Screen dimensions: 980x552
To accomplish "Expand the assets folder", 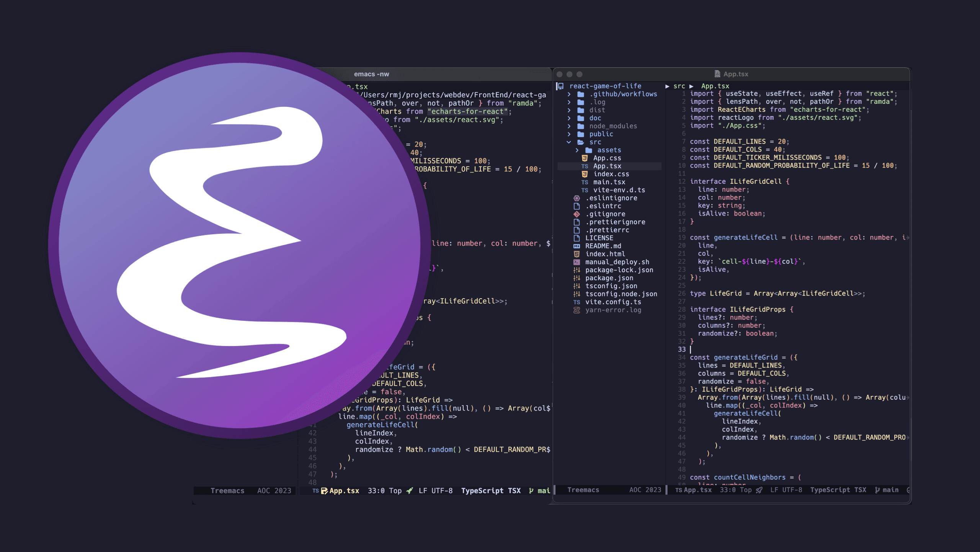I will tap(577, 150).
